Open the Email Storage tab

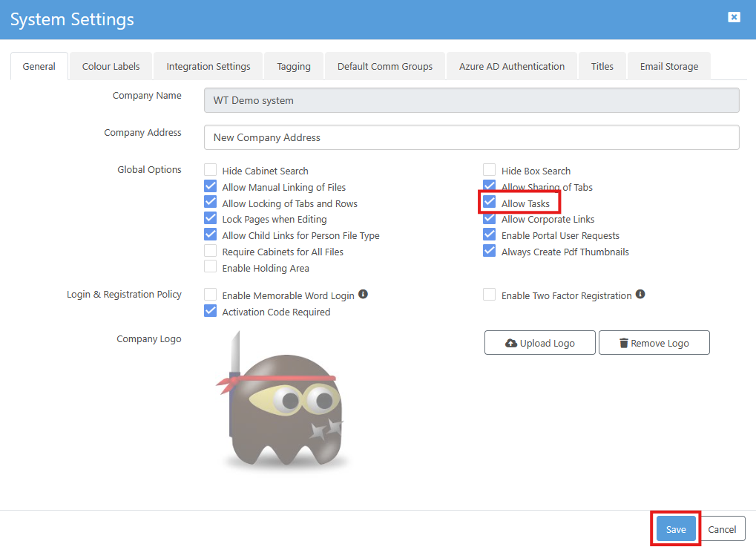(668, 67)
